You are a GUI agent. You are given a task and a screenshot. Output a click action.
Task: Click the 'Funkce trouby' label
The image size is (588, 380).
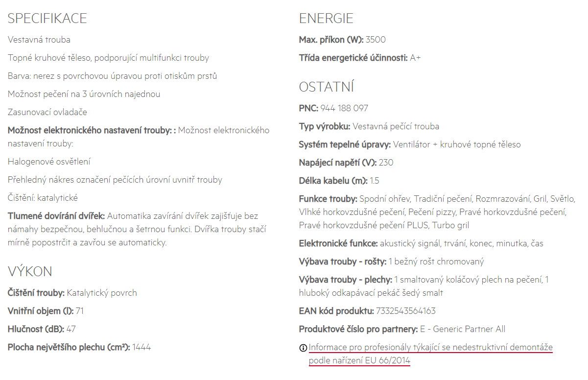pos(328,199)
